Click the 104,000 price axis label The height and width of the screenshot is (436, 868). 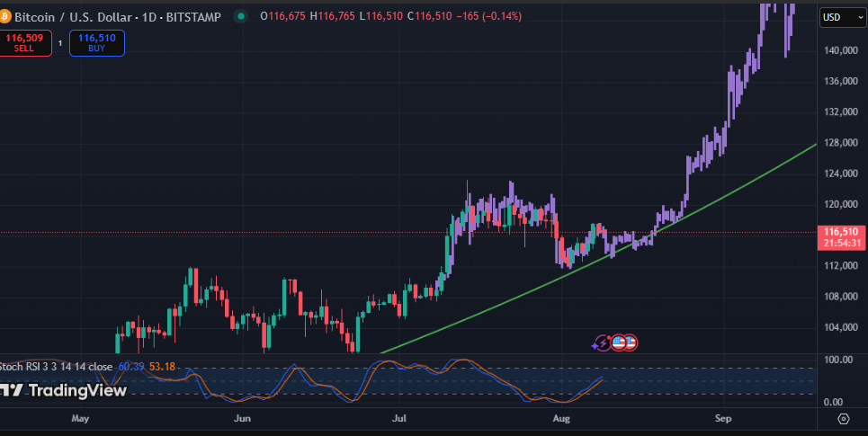click(841, 327)
